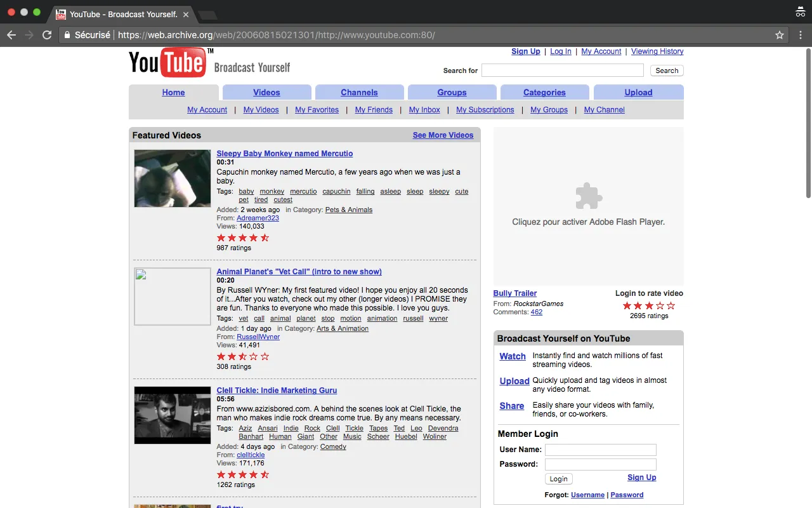The width and height of the screenshot is (812, 508).
Task: Click the Comedy category link
Action: pyautogui.click(x=333, y=446)
